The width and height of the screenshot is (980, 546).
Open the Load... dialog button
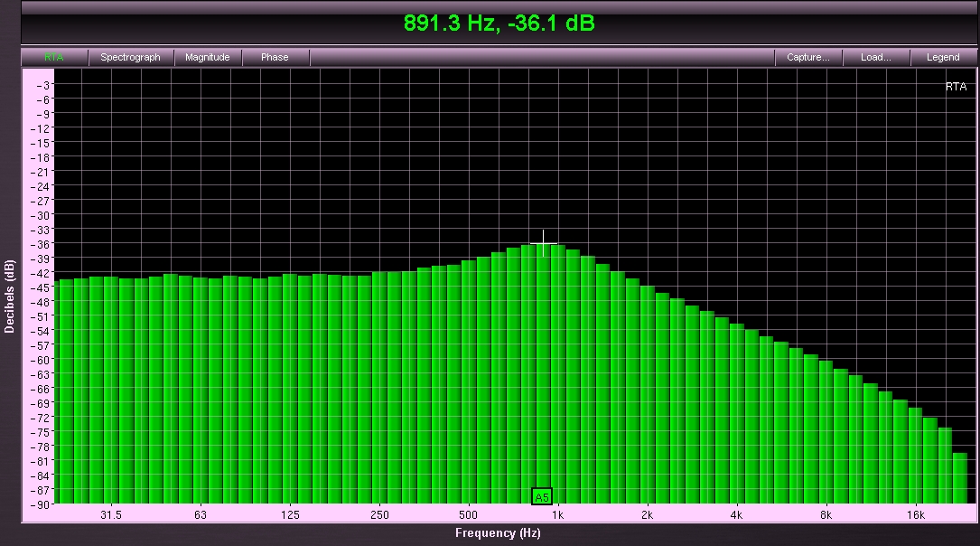[875, 57]
